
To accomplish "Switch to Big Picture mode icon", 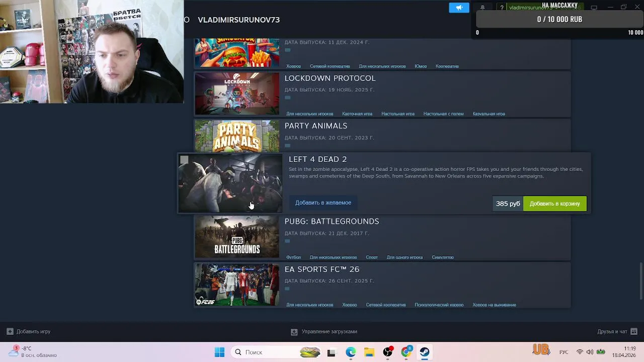I will (594, 8).
